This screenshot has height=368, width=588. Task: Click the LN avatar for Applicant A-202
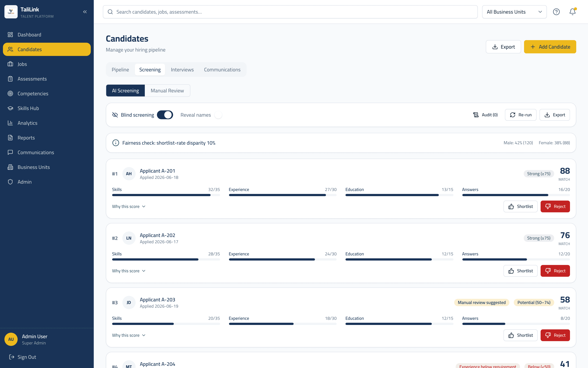click(129, 238)
